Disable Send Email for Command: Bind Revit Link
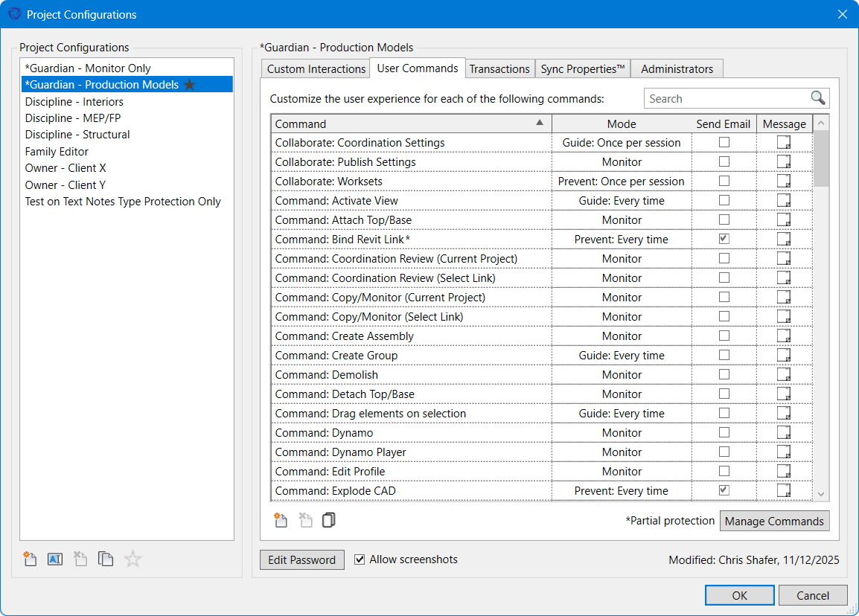Viewport: 859px width, 616px height. pos(724,239)
